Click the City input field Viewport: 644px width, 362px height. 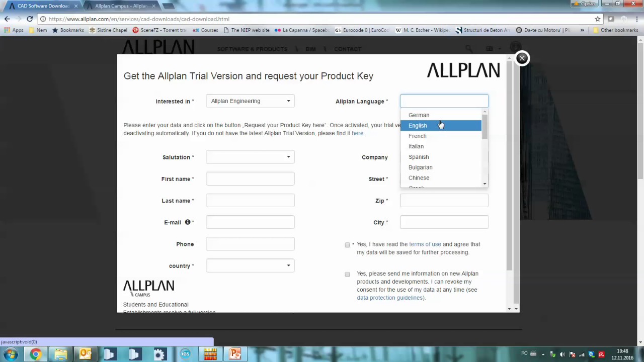[x=444, y=222]
